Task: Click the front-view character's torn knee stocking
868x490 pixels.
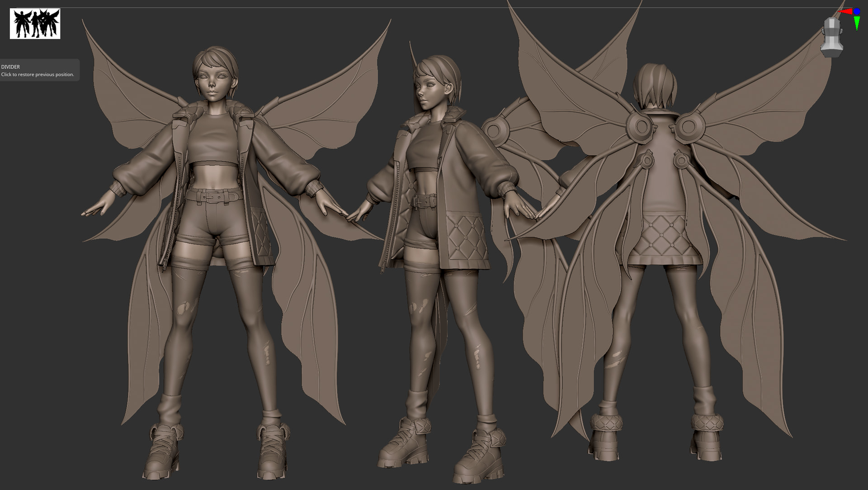Action: click(184, 308)
